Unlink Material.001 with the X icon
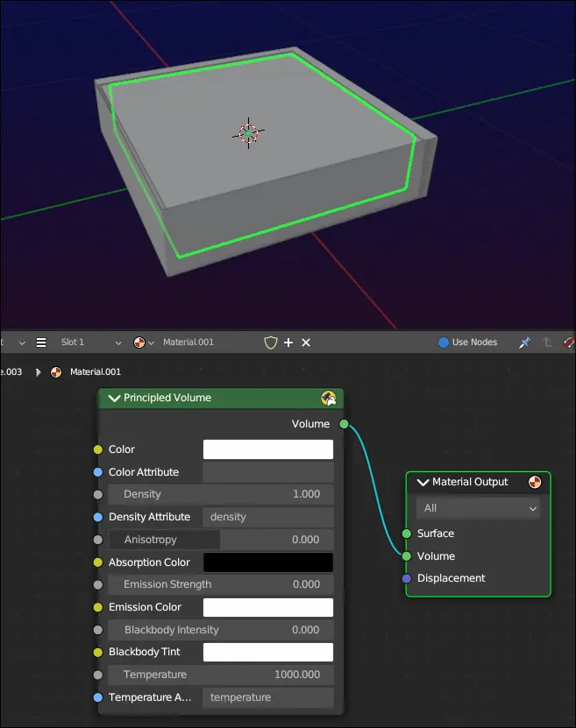 306,343
